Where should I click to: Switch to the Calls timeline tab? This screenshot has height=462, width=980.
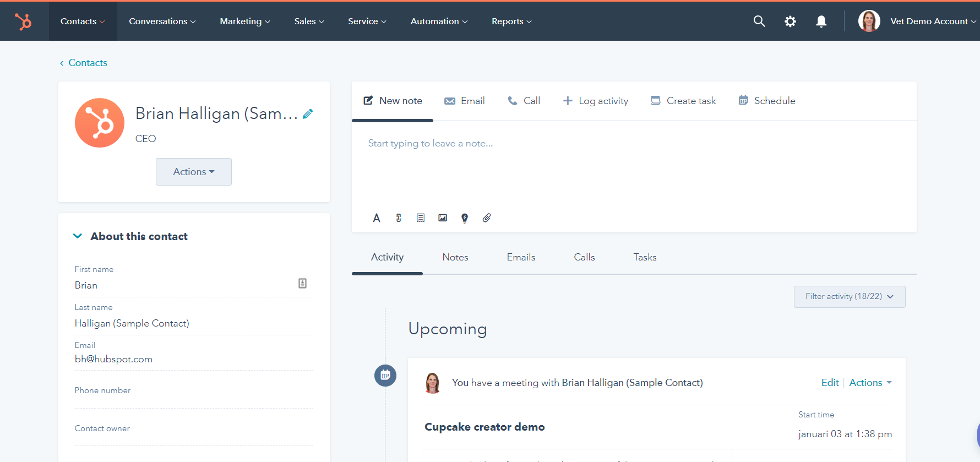click(584, 257)
